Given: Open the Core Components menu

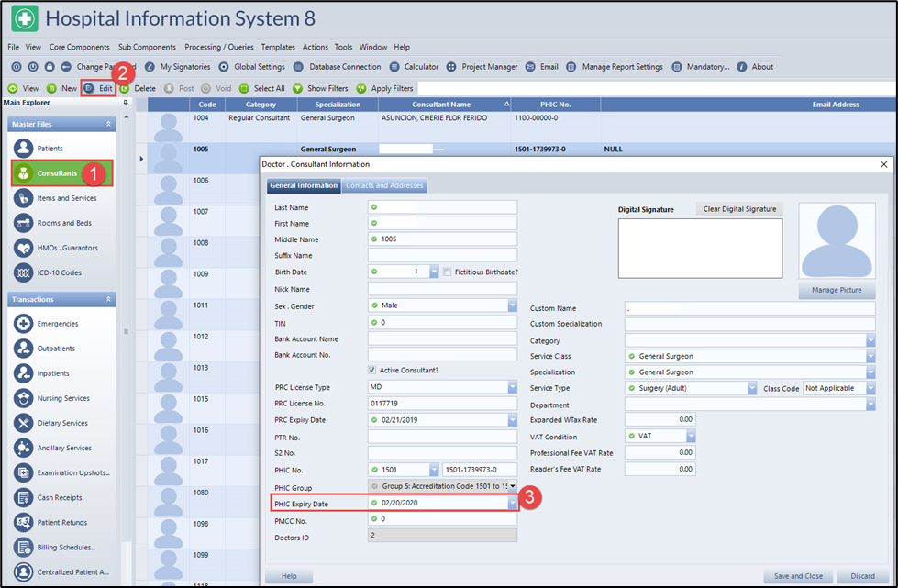Looking at the screenshot, I should (x=79, y=47).
